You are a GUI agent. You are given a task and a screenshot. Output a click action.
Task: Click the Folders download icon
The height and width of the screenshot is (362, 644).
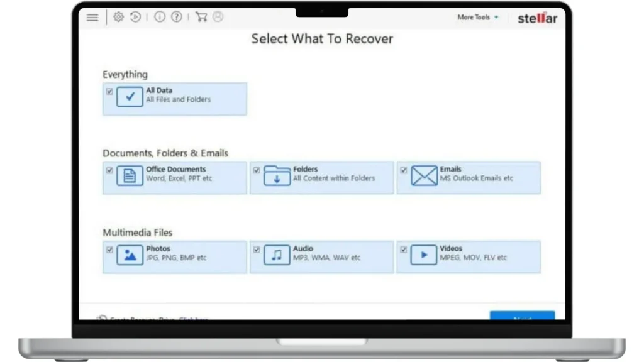coord(277,176)
